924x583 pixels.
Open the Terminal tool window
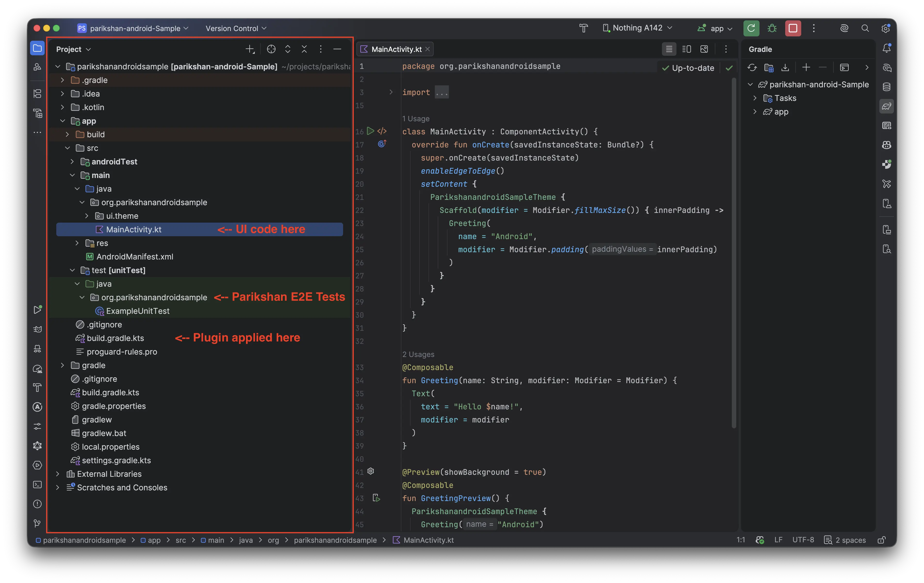37,485
